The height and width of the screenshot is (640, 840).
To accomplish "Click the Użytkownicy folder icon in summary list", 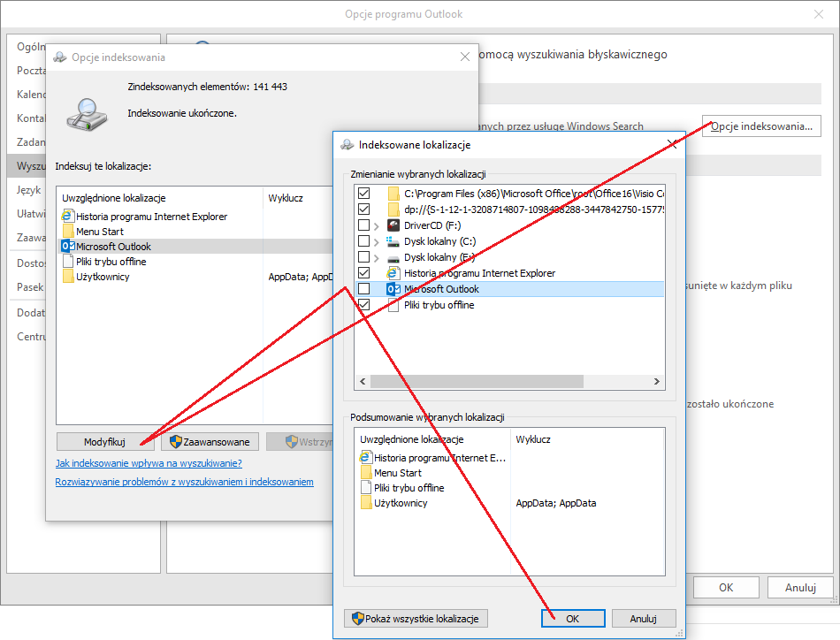I will [366, 503].
